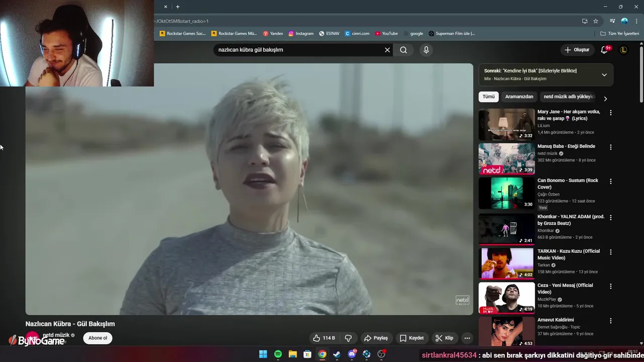Open options for TARKAN Kuzu Kuzu video

click(611, 252)
